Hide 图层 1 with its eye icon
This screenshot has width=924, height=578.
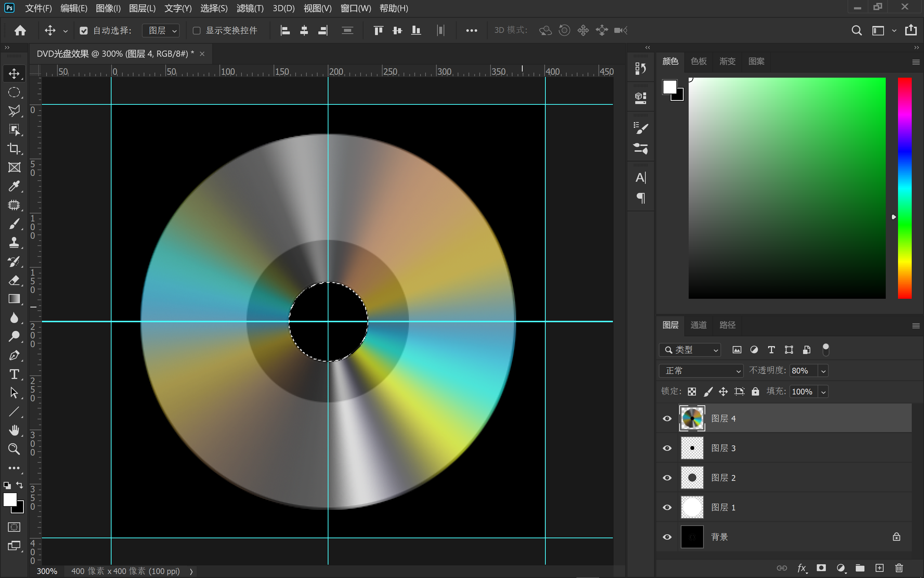point(667,507)
